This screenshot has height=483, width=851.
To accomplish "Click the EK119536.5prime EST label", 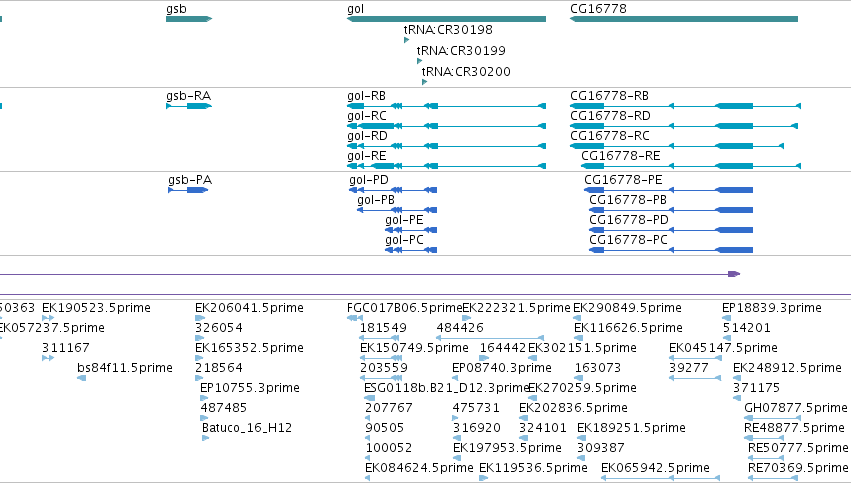I will [534, 469].
